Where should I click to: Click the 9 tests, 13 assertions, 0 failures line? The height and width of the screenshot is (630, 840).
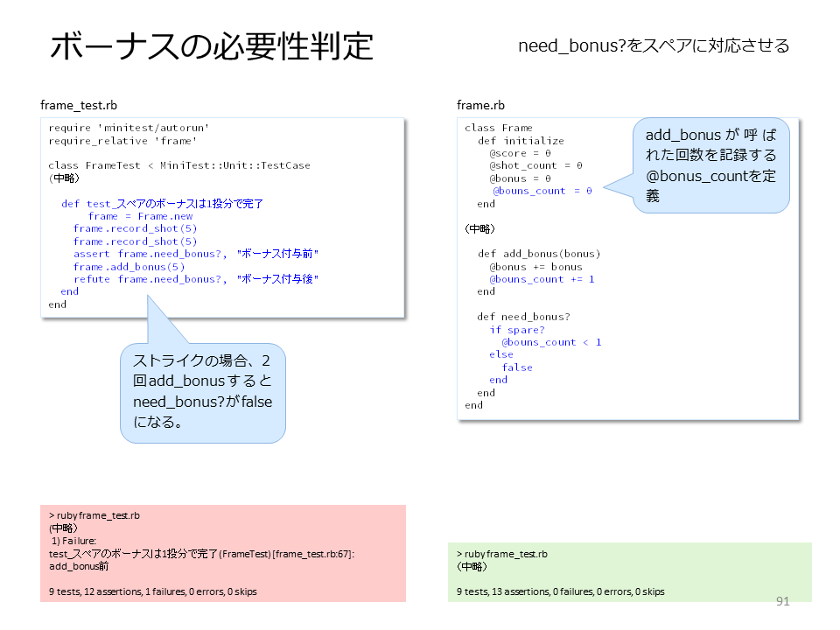(x=560, y=591)
